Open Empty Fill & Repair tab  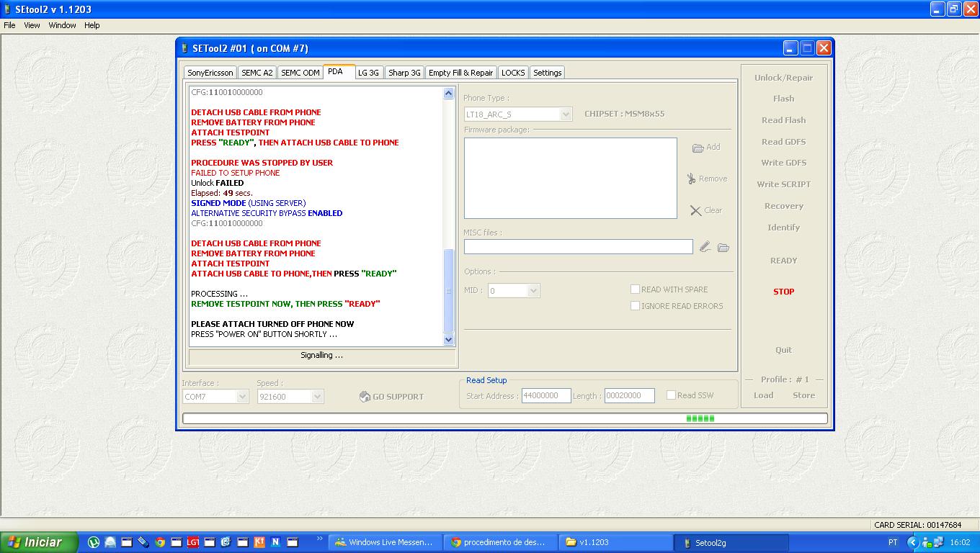pos(461,73)
